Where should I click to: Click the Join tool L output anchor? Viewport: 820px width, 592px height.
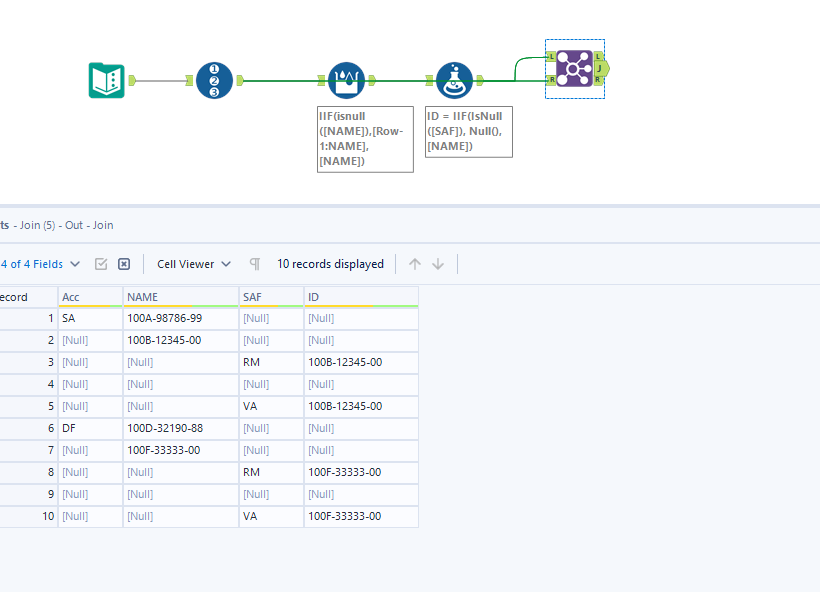point(598,56)
